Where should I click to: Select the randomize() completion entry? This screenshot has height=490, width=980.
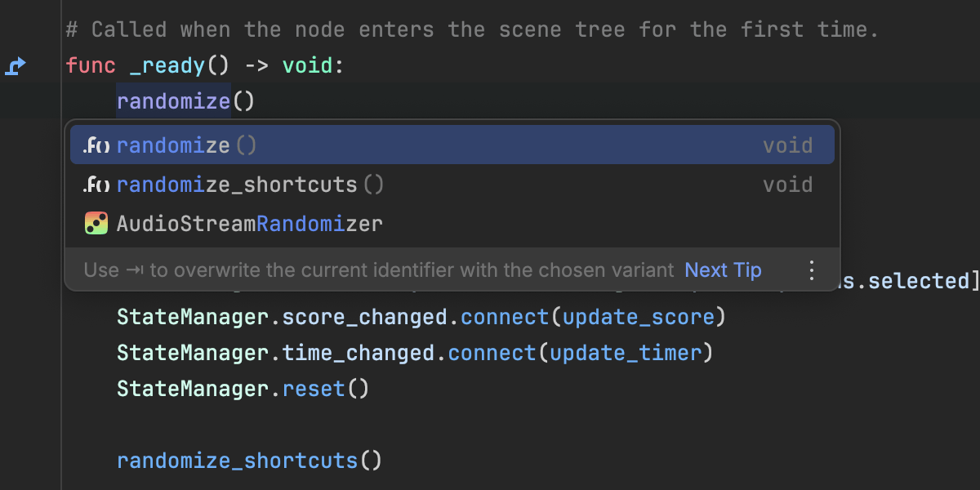click(452, 145)
